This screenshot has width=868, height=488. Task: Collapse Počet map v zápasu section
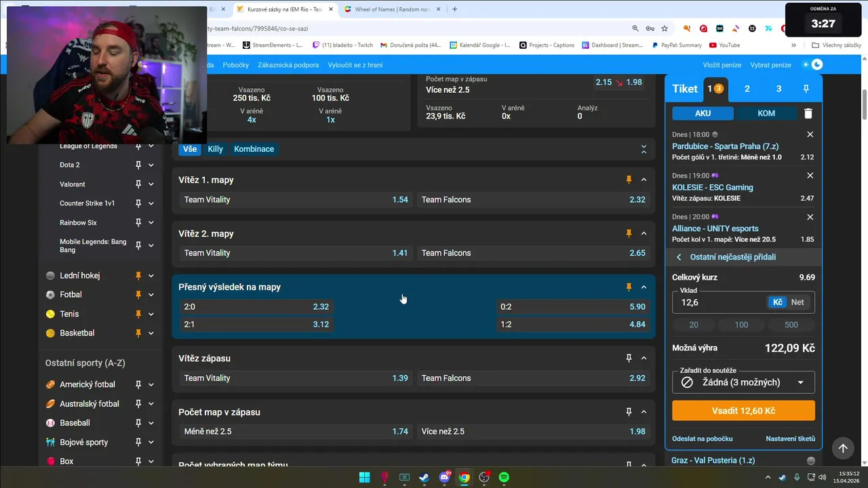(x=644, y=411)
